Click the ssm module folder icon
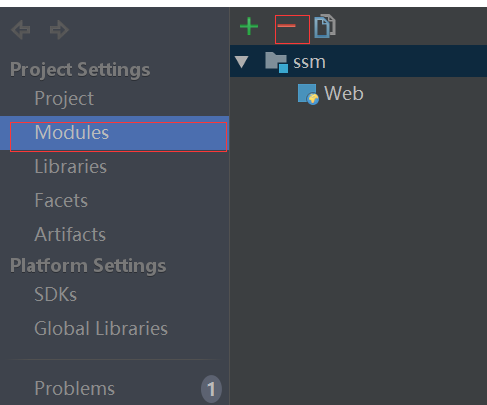Viewport: 487px width, 405px height. click(x=276, y=62)
